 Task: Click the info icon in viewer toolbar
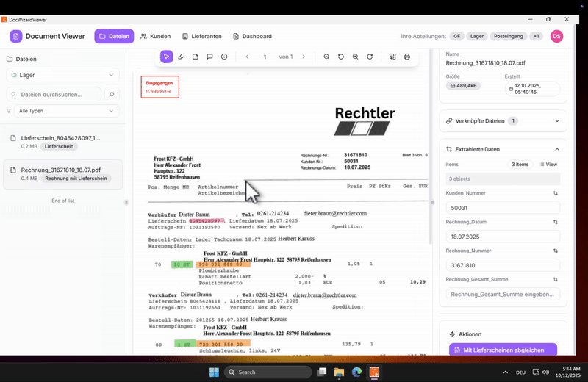[x=224, y=57]
